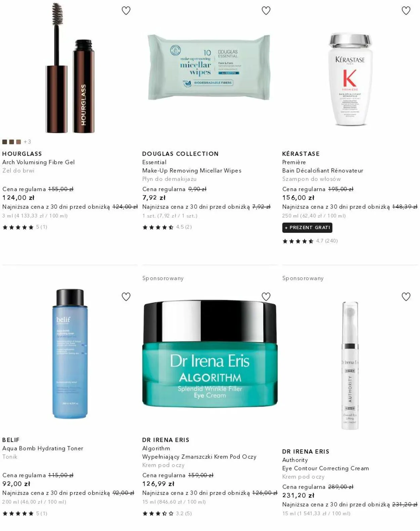
Task: Open Aqua Bomb Hydrating Toner page
Action: click(x=43, y=448)
